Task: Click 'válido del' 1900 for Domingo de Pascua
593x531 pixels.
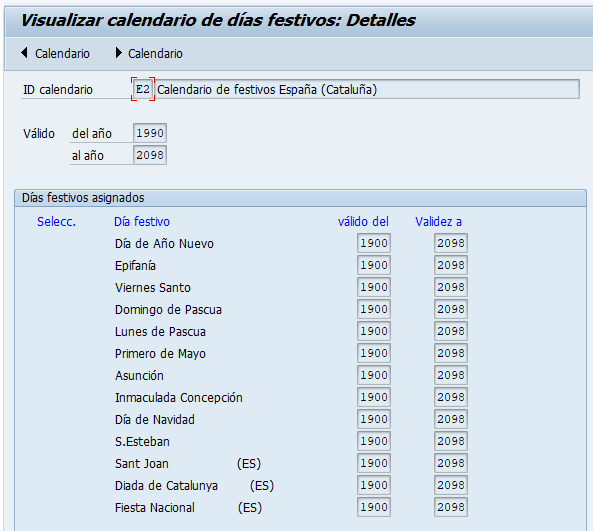Action: [x=374, y=309]
